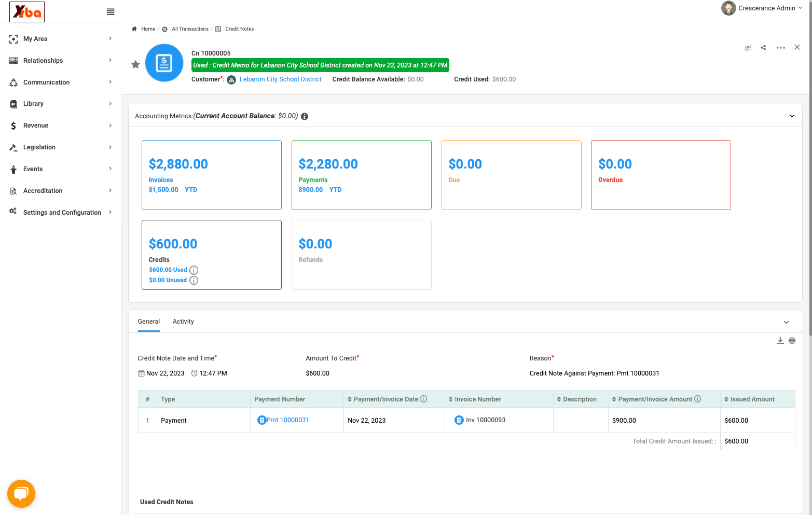
Task: Show Current Account Balance info tooltip icon
Action: [x=305, y=116]
